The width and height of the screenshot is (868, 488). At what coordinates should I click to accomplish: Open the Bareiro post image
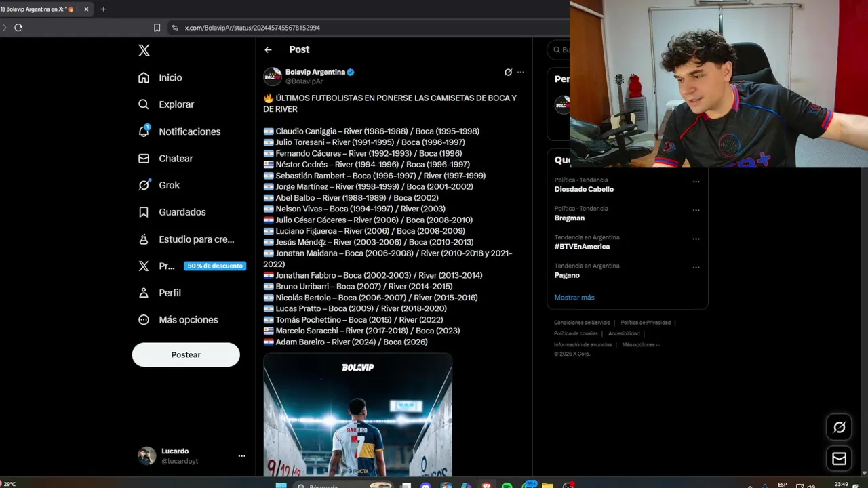tap(357, 415)
